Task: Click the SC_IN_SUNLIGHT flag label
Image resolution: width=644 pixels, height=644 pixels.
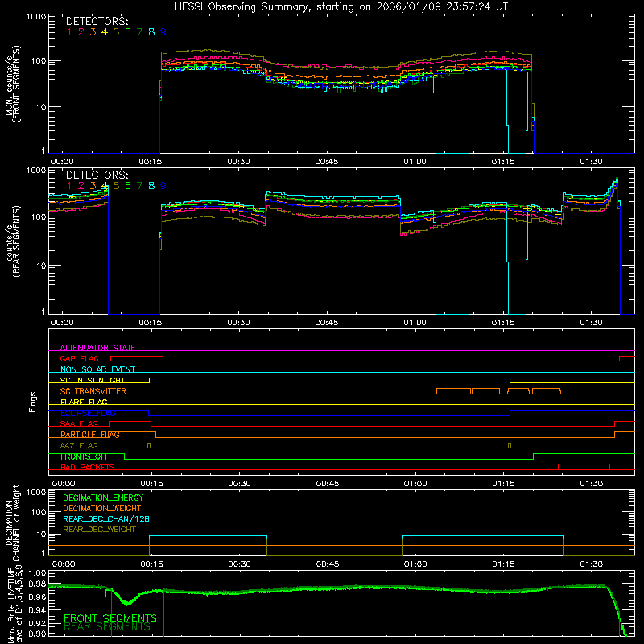Action: 93,380
